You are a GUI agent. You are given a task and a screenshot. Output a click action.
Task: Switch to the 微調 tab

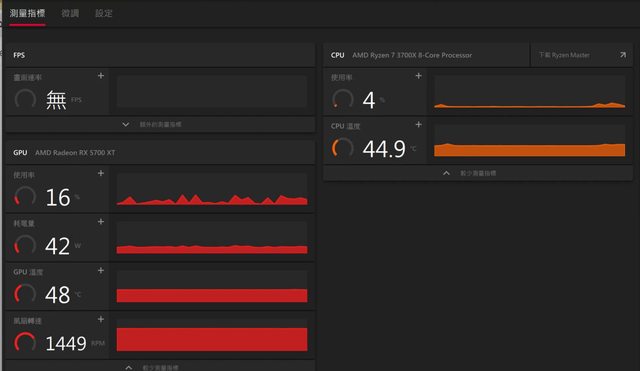(x=70, y=13)
